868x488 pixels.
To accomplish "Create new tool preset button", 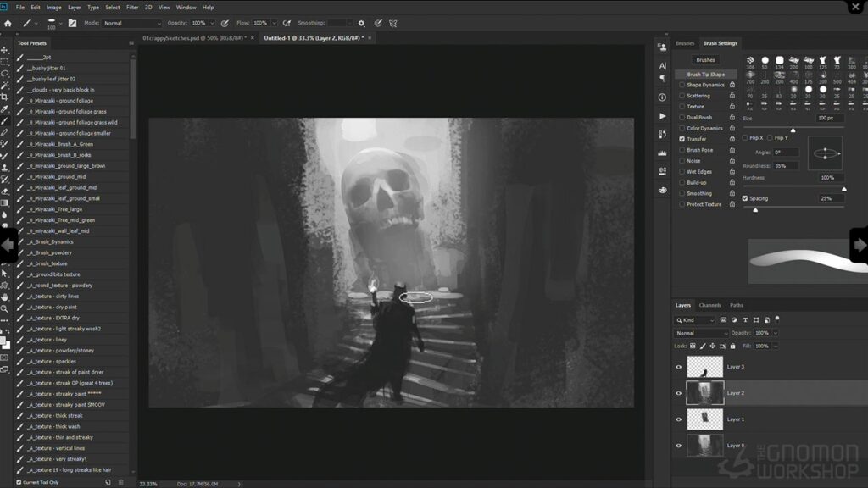I will coord(108,482).
